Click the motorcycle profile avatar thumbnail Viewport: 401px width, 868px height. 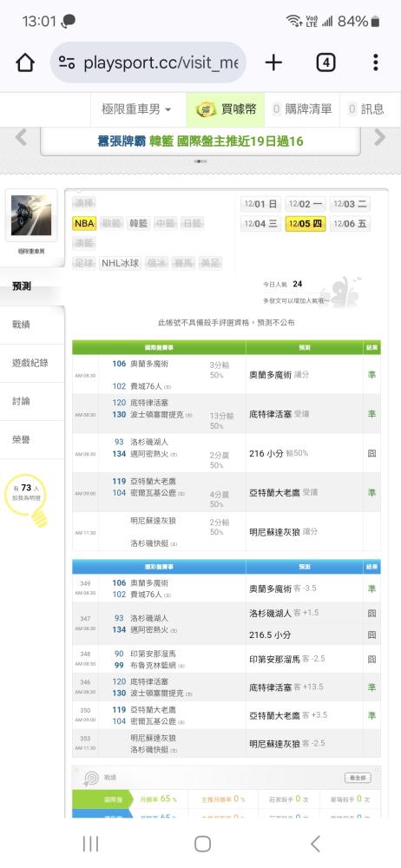click(x=31, y=215)
